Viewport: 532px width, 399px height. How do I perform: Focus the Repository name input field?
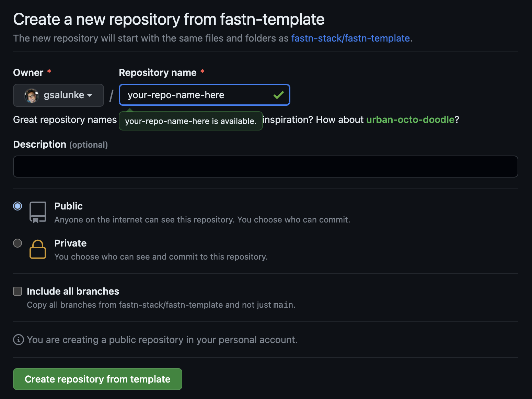tap(205, 95)
